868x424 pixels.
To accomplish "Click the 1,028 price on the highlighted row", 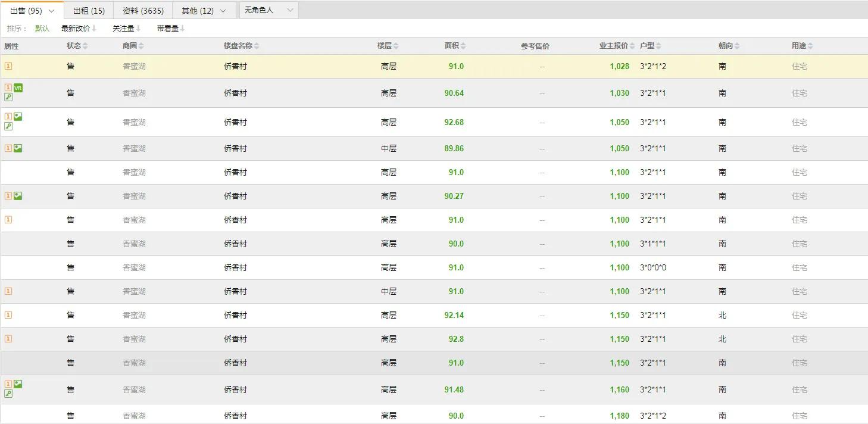I will (620, 66).
